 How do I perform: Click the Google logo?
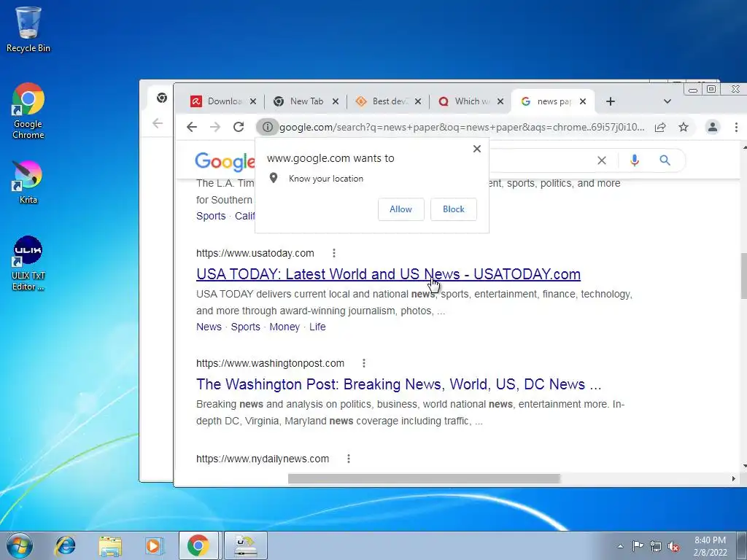(x=225, y=162)
